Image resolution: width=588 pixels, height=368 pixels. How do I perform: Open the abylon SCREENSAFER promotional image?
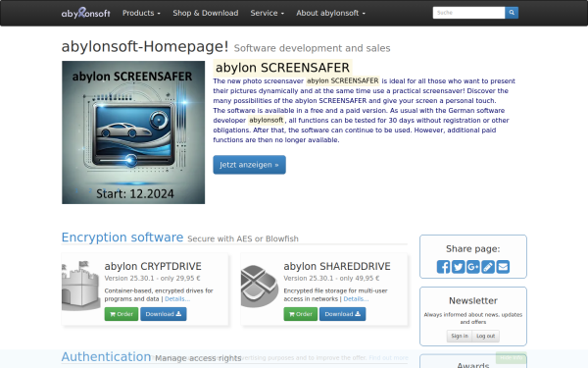click(x=133, y=132)
